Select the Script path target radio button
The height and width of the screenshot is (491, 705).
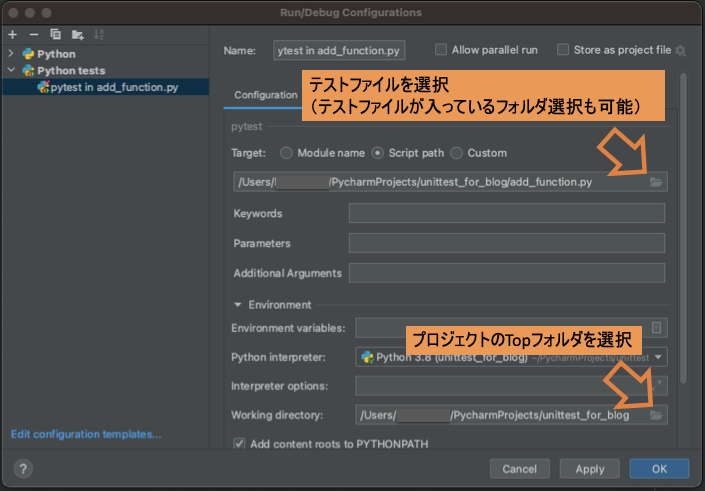pyautogui.click(x=377, y=153)
